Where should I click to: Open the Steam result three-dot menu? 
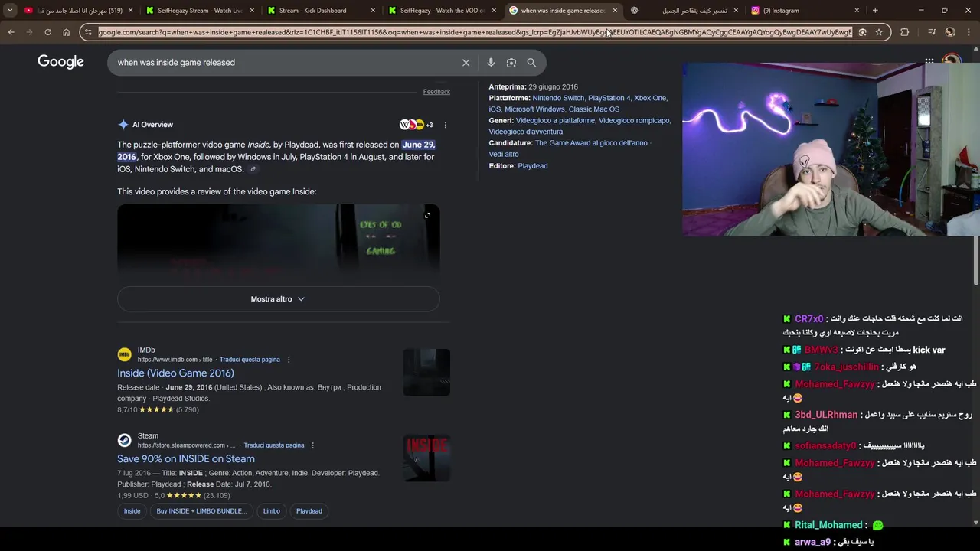[x=312, y=445]
